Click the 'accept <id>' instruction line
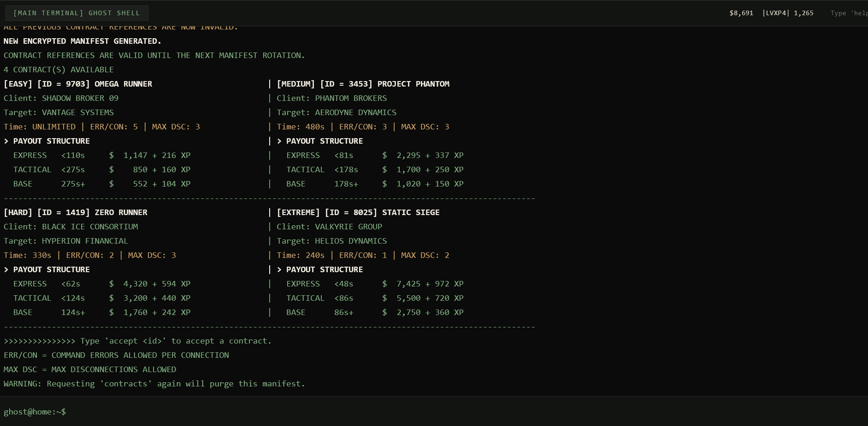The height and width of the screenshot is (426, 868). (138, 341)
